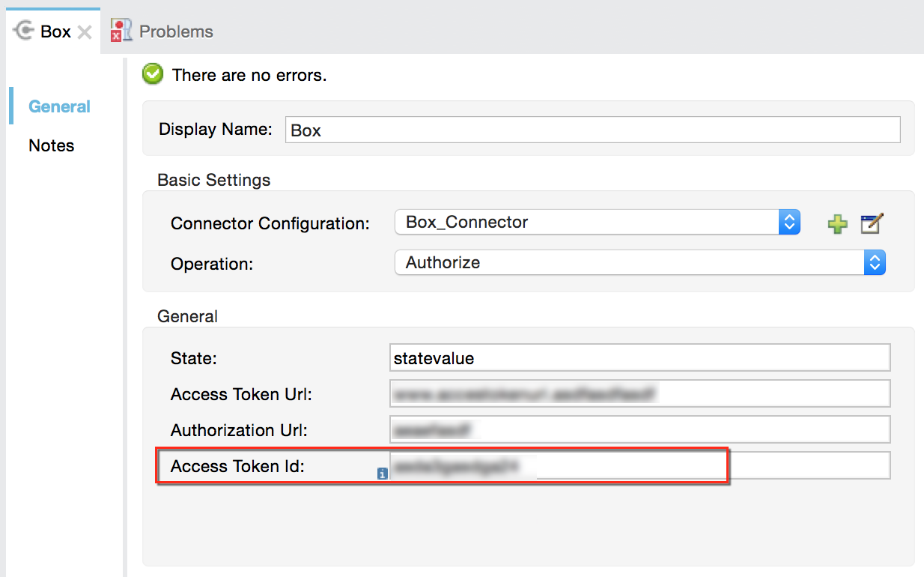The height and width of the screenshot is (577, 924).
Task: Open the Notes section in the sidebar
Action: (50, 145)
